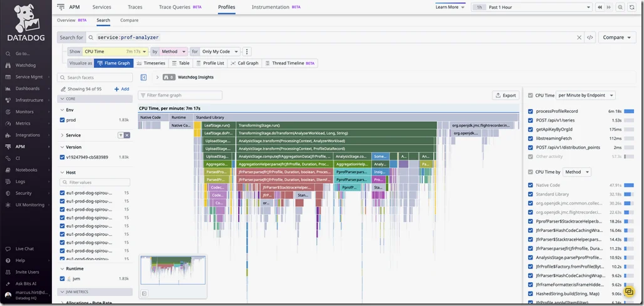
Task: Open the three-dot more options menu
Action: coord(247,51)
